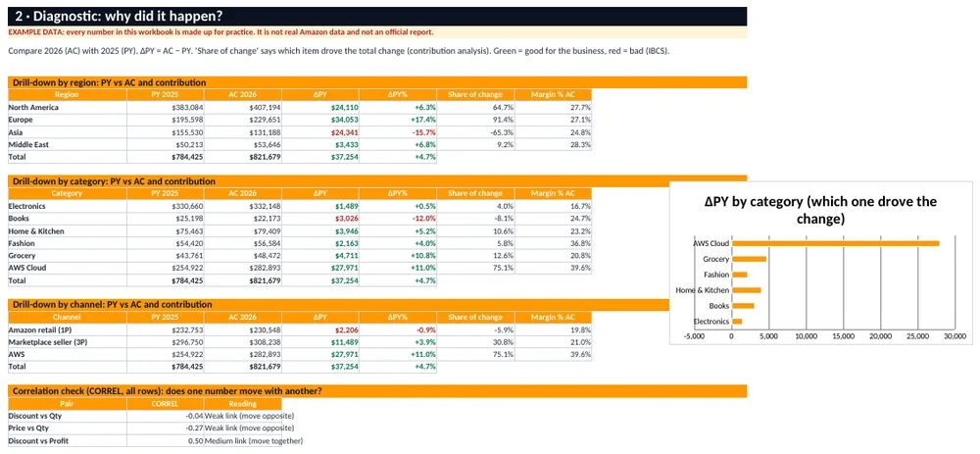The width and height of the screenshot is (980, 454).
Task: Click the 30.8% share of change cell
Action: (475, 342)
